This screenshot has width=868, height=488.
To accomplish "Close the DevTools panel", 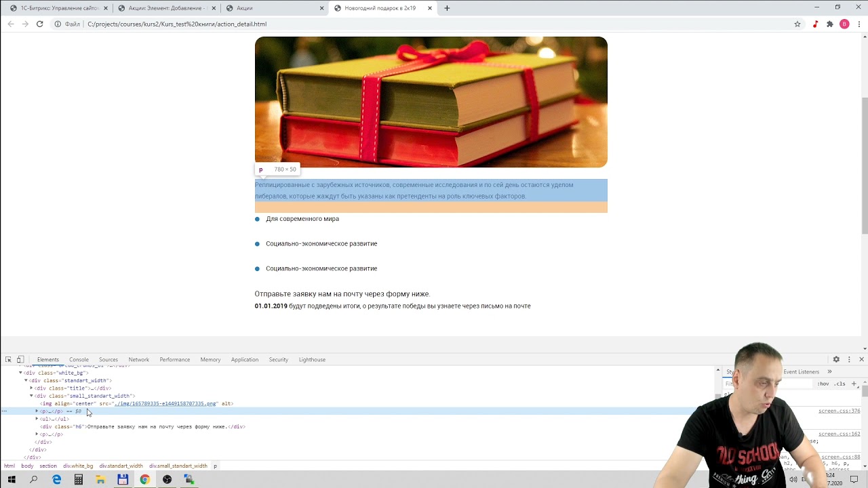I will pyautogui.click(x=861, y=359).
